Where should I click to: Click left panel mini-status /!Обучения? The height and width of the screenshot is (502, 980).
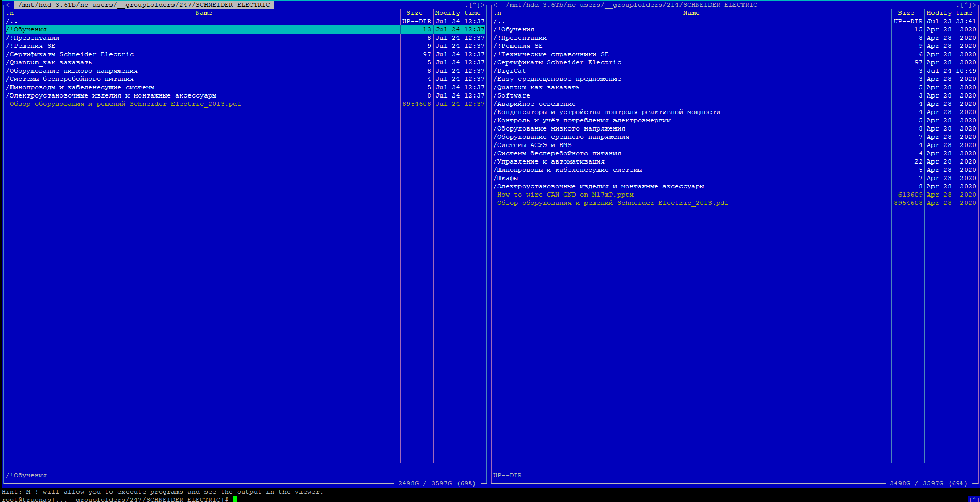pyautogui.click(x=26, y=475)
